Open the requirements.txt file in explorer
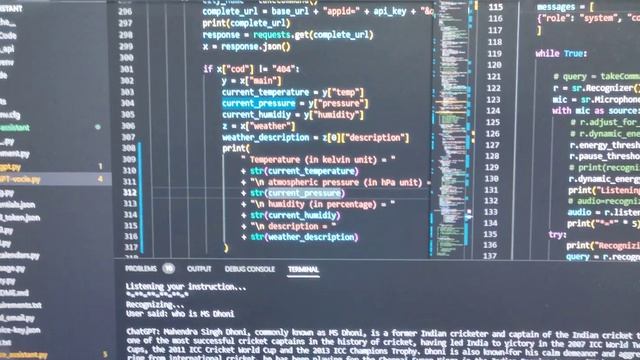This screenshot has width=640, height=360. click(21, 305)
